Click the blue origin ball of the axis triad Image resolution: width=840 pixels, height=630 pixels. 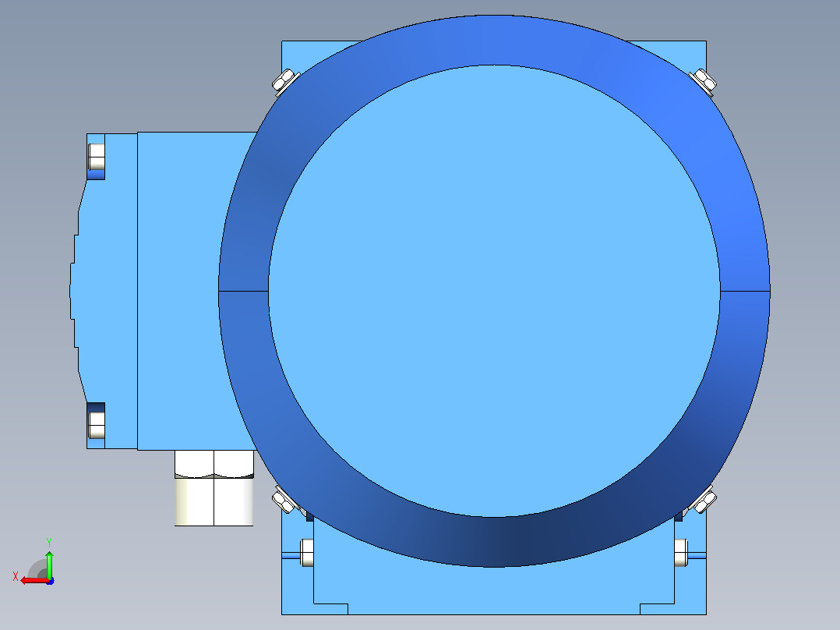[50, 581]
